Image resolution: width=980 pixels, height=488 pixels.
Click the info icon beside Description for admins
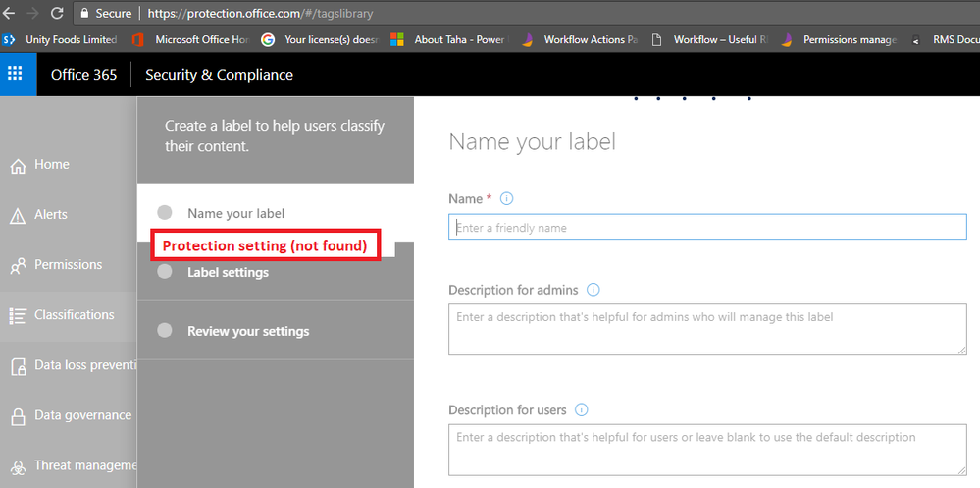click(593, 290)
